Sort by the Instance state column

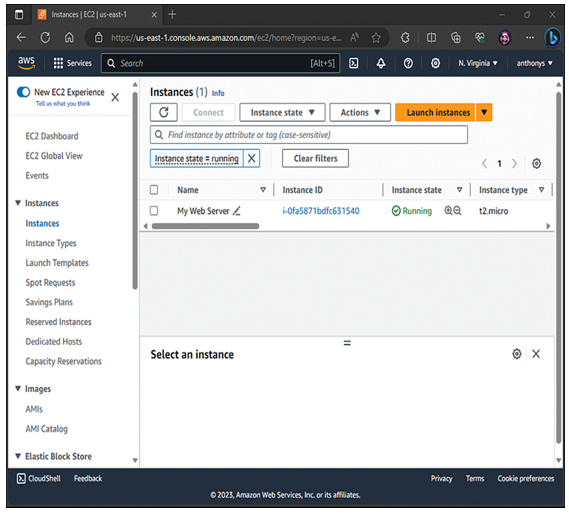click(459, 189)
